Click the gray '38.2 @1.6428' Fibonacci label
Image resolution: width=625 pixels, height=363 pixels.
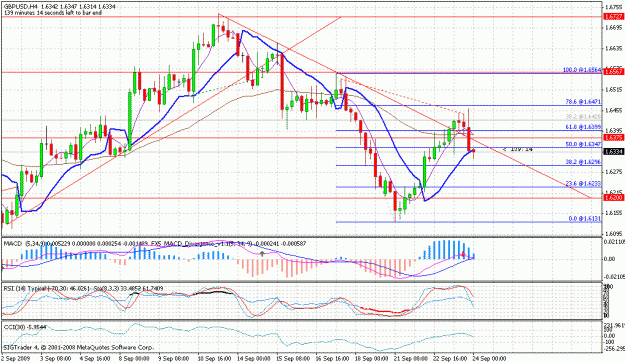(x=583, y=116)
